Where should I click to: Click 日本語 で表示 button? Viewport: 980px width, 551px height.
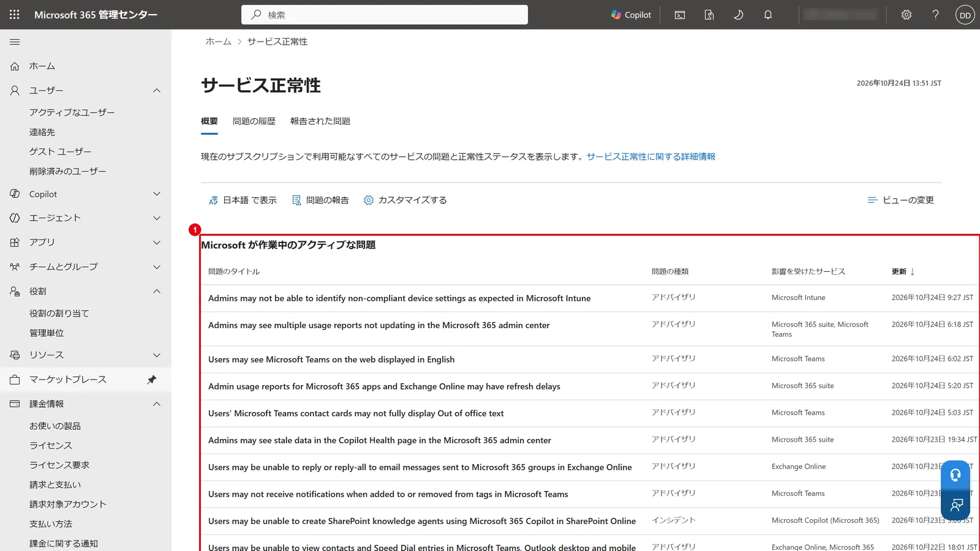pos(243,200)
